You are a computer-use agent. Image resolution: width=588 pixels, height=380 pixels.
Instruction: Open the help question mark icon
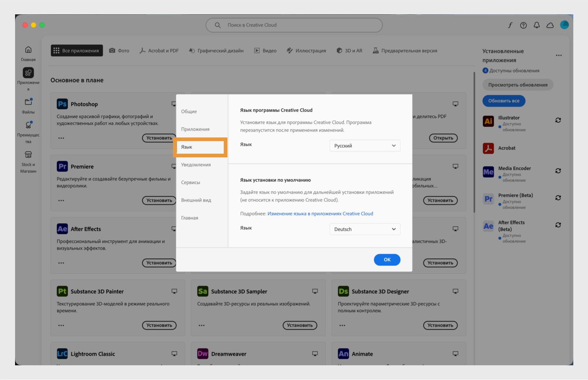pyautogui.click(x=523, y=25)
